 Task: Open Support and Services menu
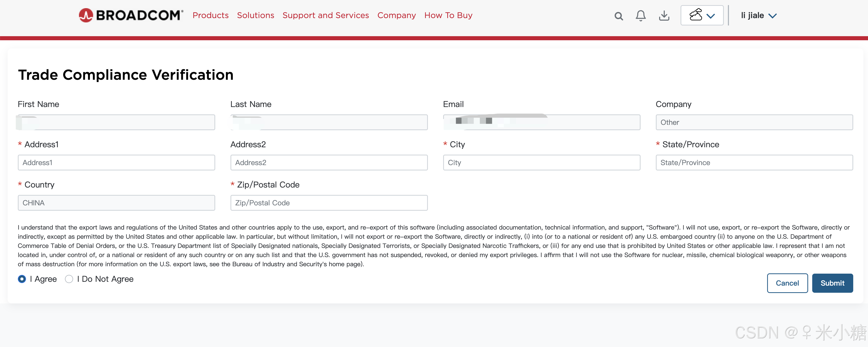coord(325,15)
